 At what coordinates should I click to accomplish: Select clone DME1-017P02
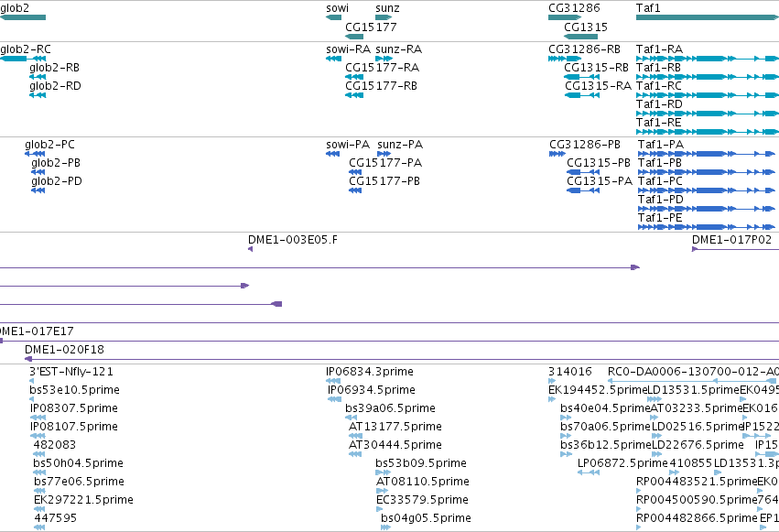(x=735, y=249)
